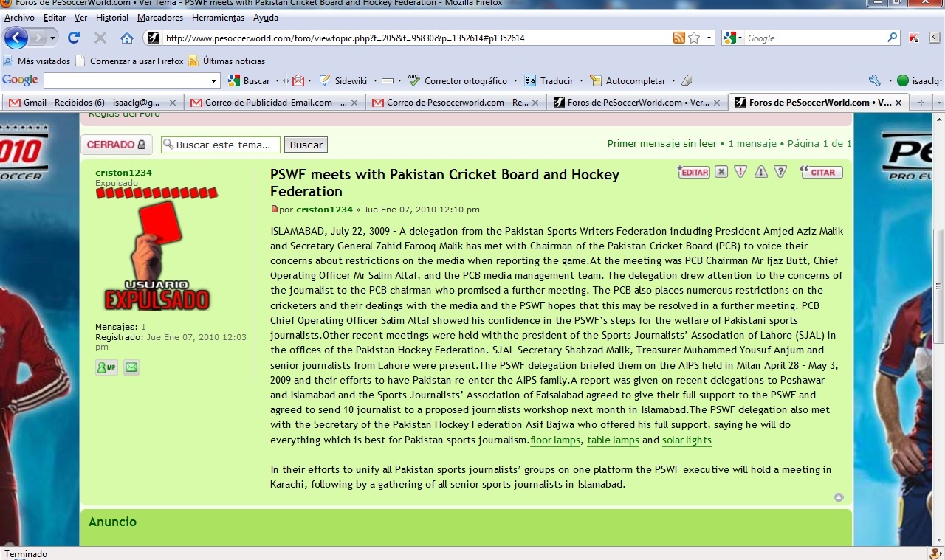This screenshot has height=560, width=945.
Task: Open the address bar history dropdown
Action: point(709,38)
